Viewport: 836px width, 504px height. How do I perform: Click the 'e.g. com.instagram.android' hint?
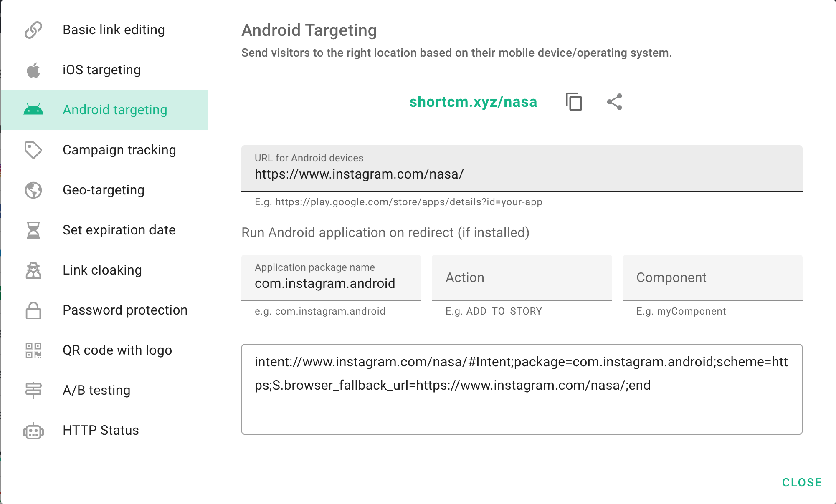point(320,311)
